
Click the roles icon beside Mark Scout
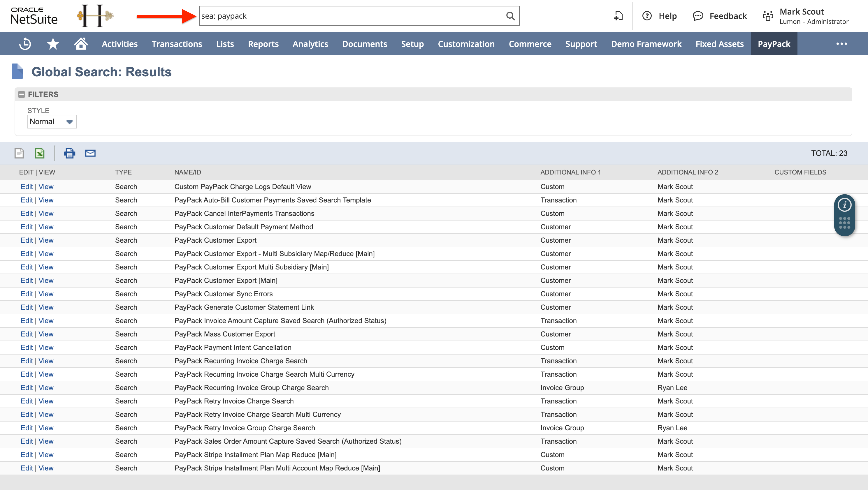pyautogui.click(x=767, y=15)
